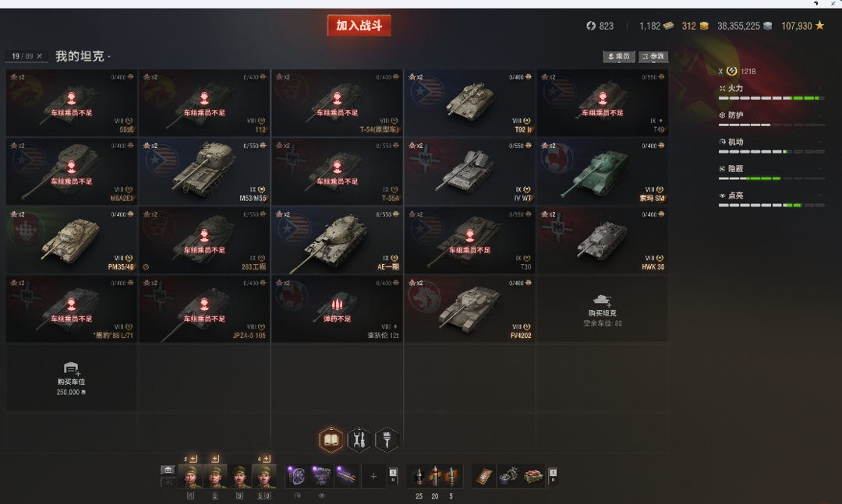Open the field manual book hexagon icon
The image size is (842, 504).
tap(331, 440)
